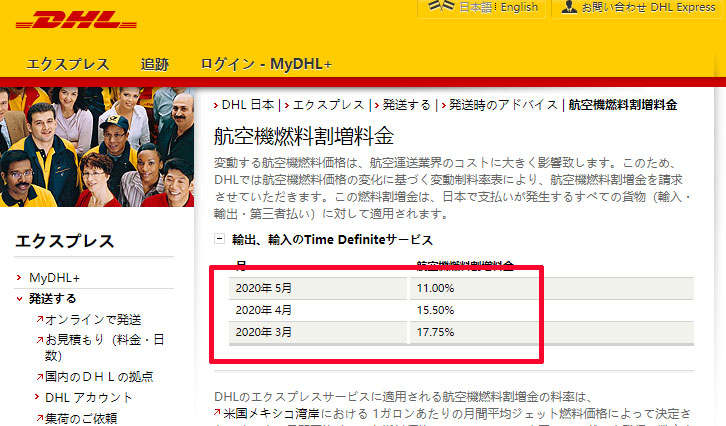The image size is (726, 426).
Task: Open the ログイン - MyDHL+ menu
Action: pyautogui.click(x=266, y=64)
